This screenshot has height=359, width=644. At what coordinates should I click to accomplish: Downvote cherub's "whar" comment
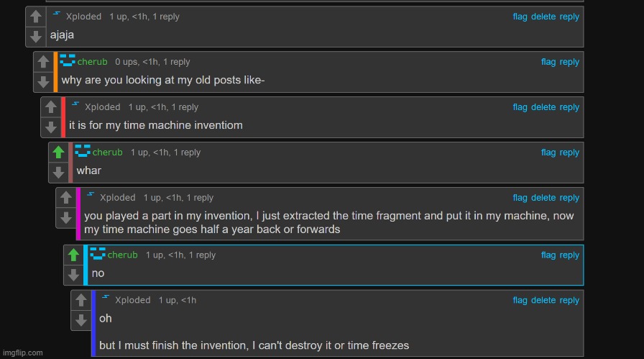58,172
